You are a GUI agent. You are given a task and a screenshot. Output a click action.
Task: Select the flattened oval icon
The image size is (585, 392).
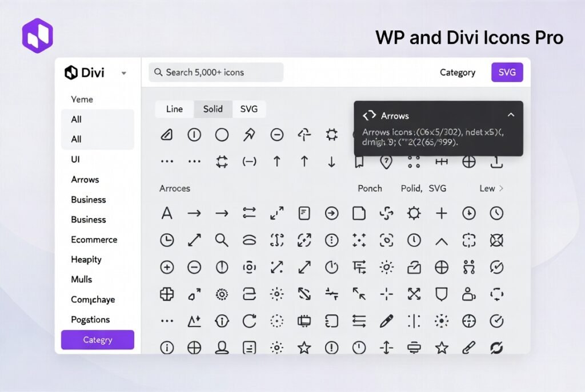[249, 241]
